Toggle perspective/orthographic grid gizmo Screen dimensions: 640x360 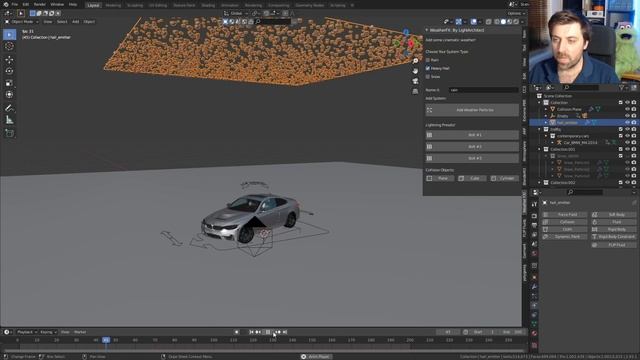tap(415, 91)
